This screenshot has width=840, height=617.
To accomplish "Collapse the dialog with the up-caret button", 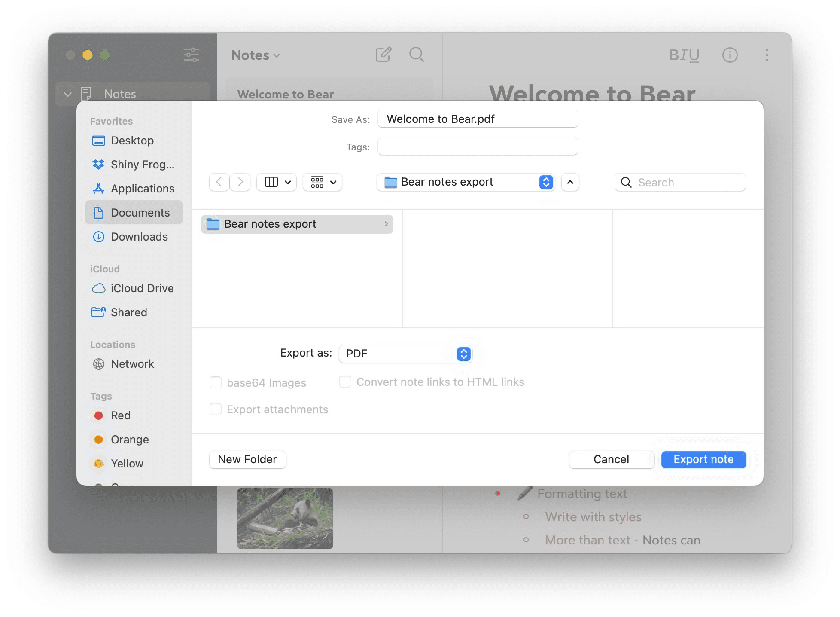I will point(570,182).
